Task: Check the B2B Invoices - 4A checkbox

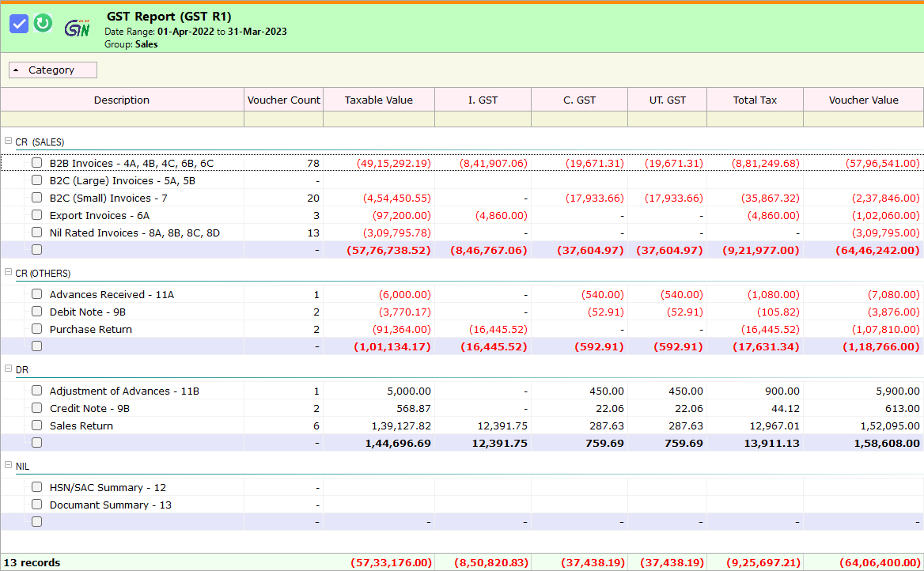Action: (x=36, y=163)
